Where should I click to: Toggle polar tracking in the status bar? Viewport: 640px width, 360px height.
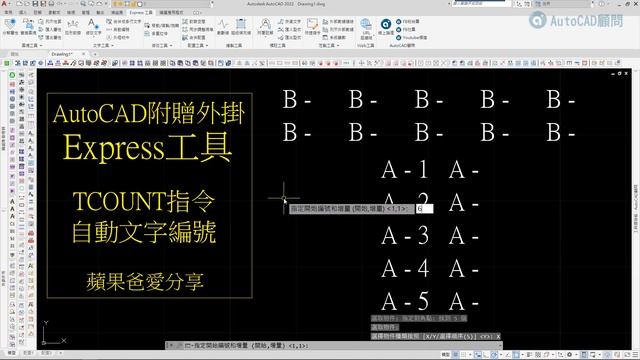click(494, 355)
